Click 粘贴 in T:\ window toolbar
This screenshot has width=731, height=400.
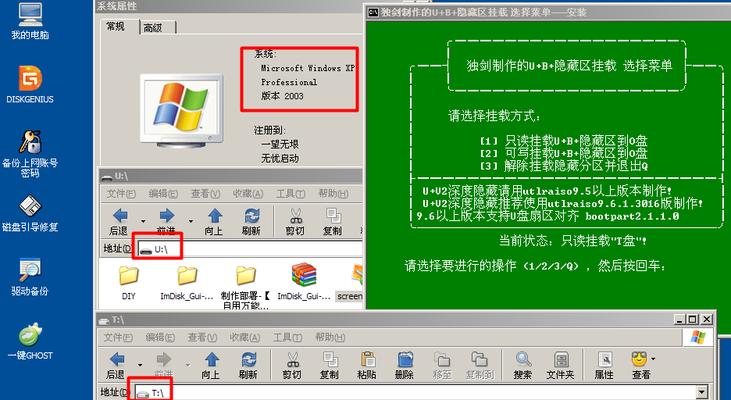367,366
